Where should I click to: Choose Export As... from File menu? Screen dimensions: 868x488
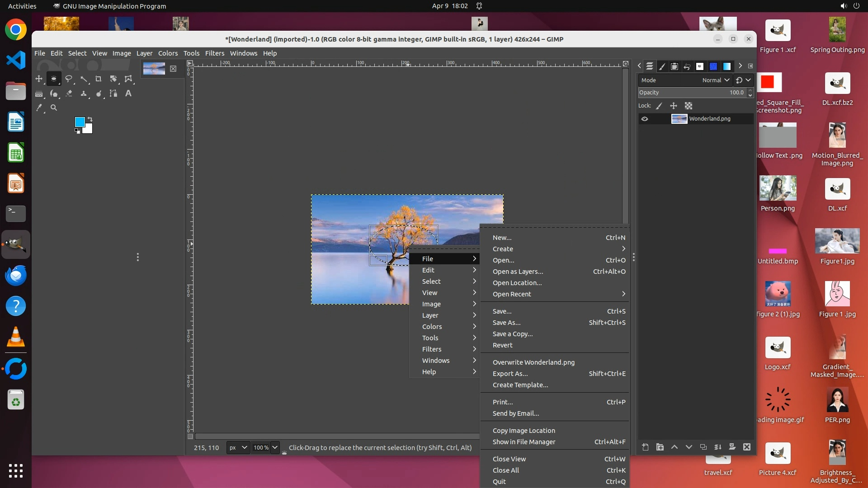[510, 374]
